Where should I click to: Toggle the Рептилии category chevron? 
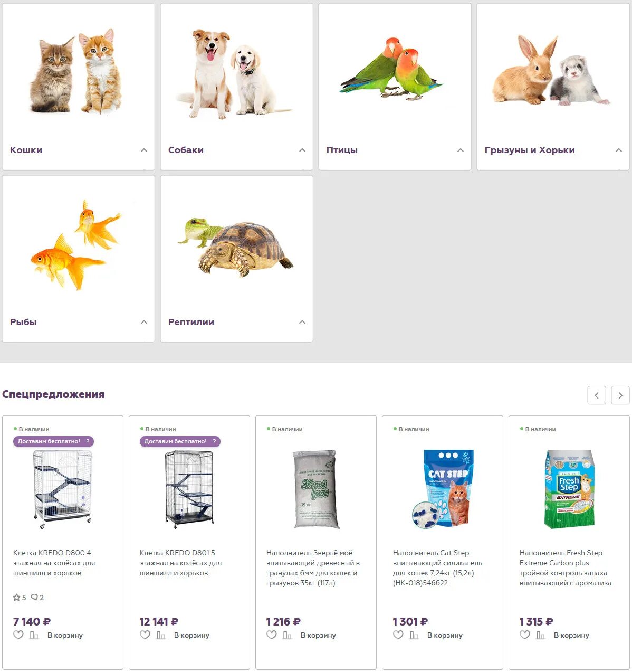302,322
